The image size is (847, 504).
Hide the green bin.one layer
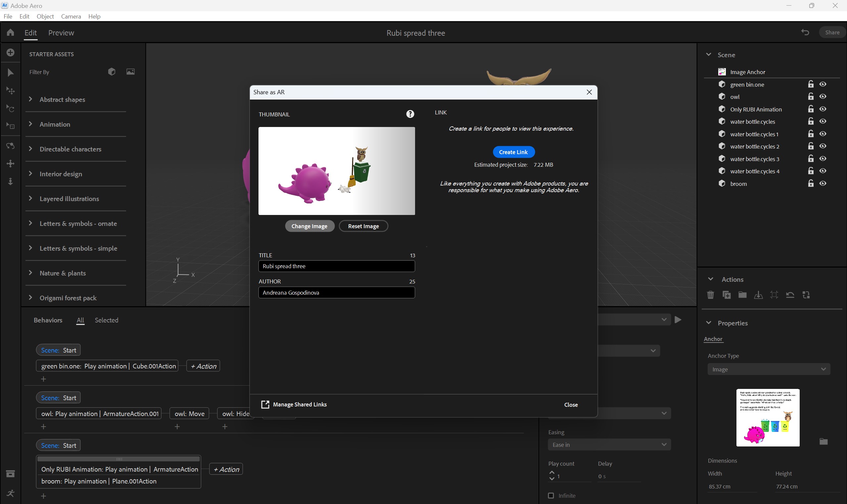823,84
